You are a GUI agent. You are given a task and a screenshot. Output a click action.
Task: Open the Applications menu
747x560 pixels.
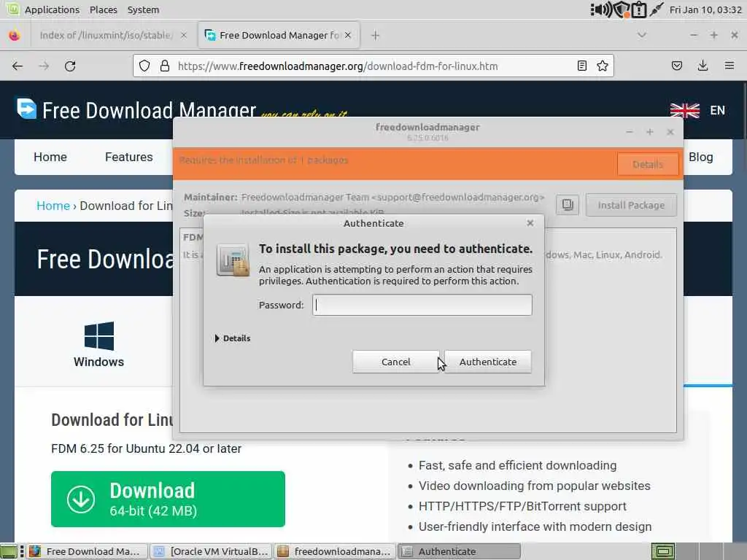[52, 9]
